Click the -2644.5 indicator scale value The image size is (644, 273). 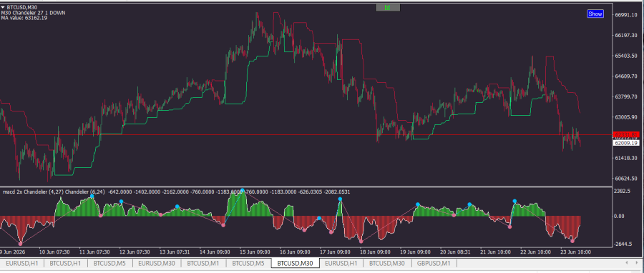click(623, 244)
